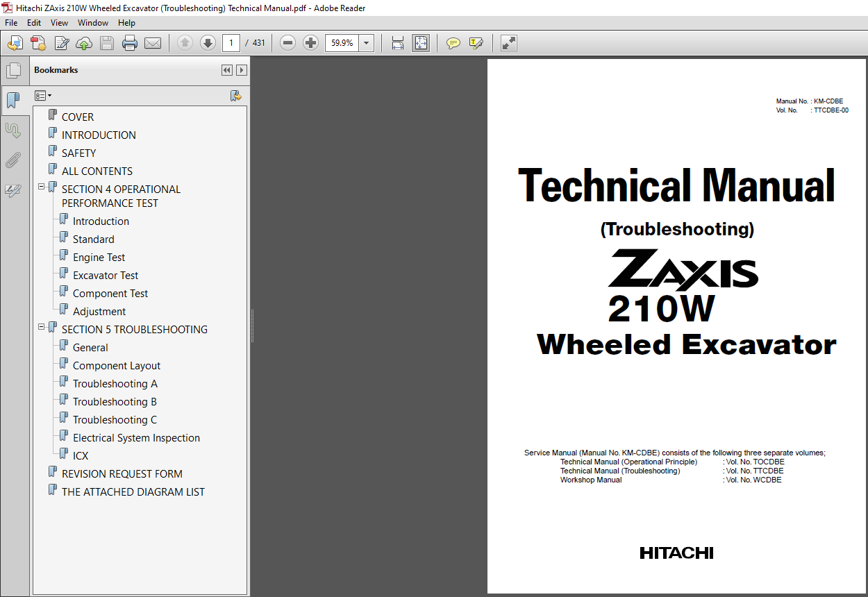Click the page number input field

(231, 43)
